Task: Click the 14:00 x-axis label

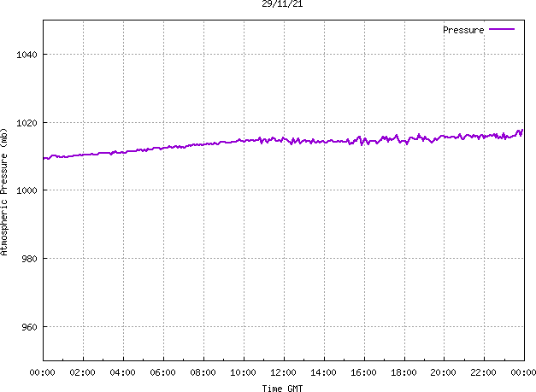Action: point(323,372)
